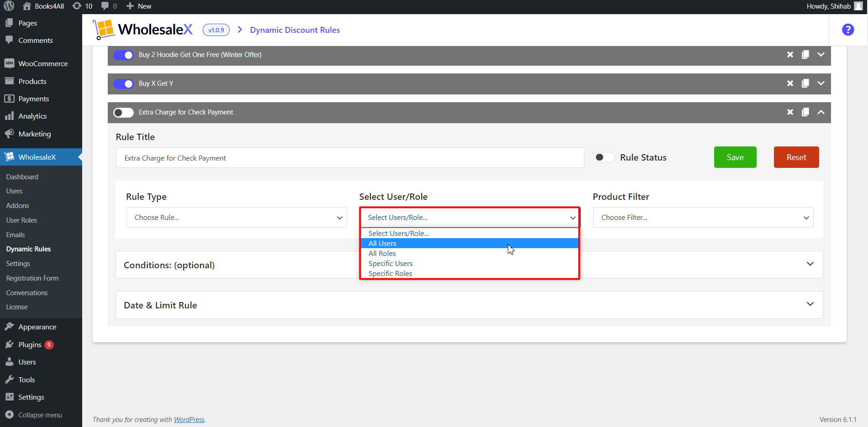
Task: Open Tools menu in sidebar
Action: 41,380
